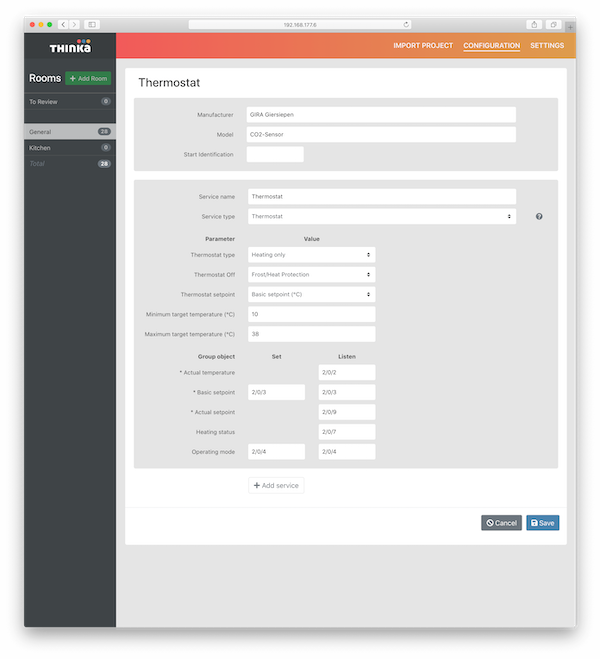Open the Thermostat Off dropdown

click(x=311, y=274)
